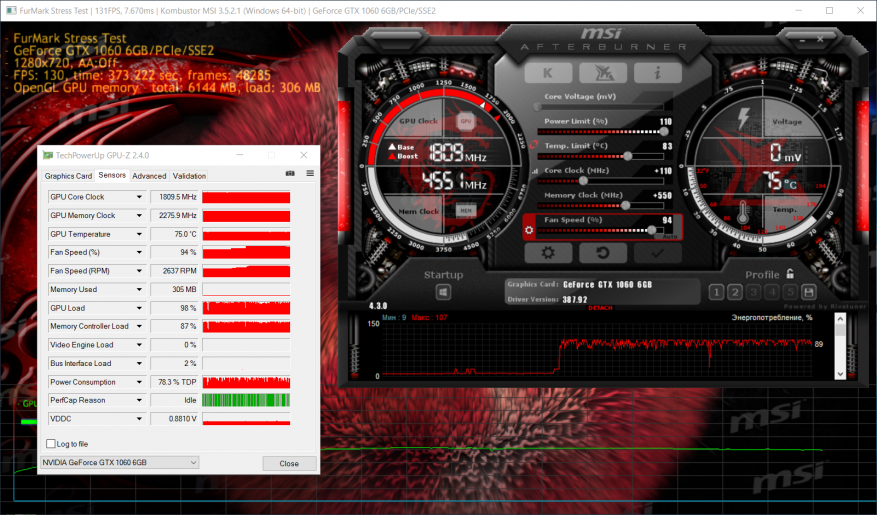Screen dimensions: 877x515
Task: Expand GPU Core Clock sensor dropdown
Action: point(139,197)
